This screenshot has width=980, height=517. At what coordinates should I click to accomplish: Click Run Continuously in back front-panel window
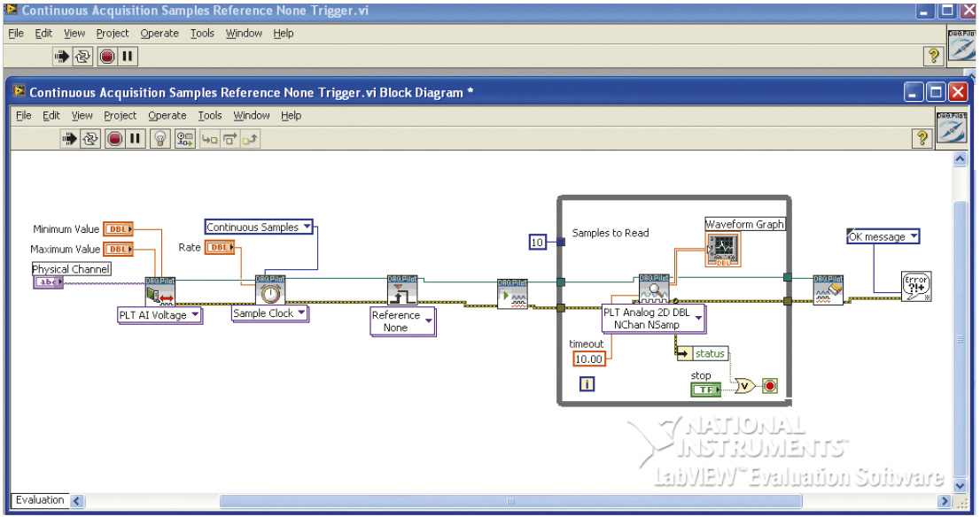point(82,57)
